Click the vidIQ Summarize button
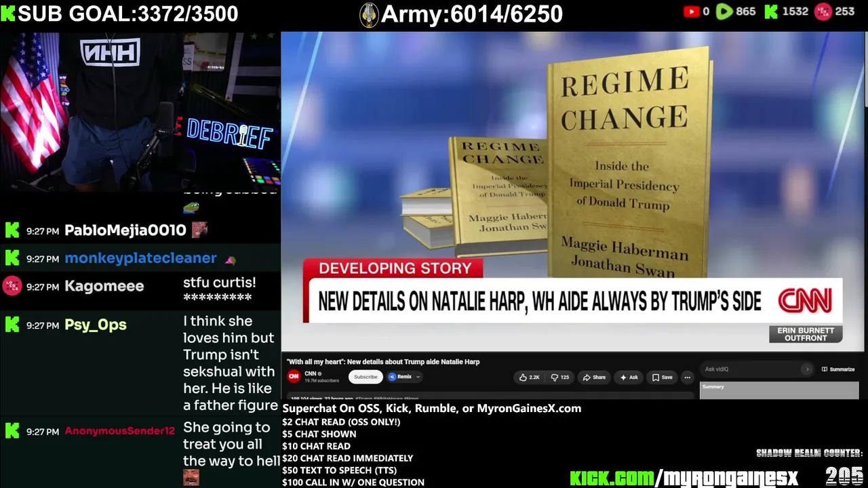Viewport: 868px width, 488px height. [x=838, y=369]
